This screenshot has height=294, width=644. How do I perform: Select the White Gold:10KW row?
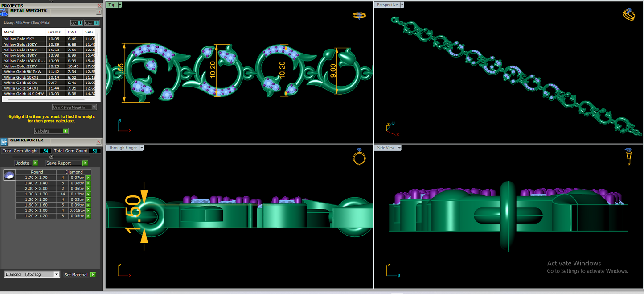point(49,83)
